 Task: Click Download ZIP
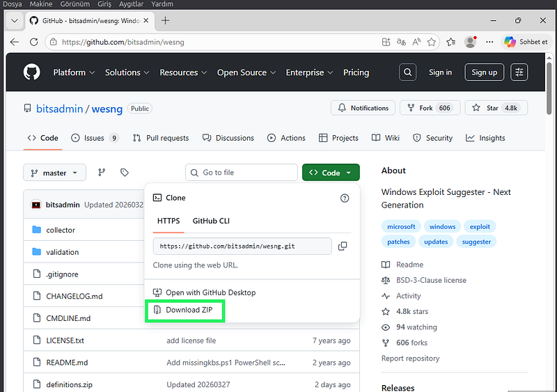pyautogui.click(x=183, y=310)
